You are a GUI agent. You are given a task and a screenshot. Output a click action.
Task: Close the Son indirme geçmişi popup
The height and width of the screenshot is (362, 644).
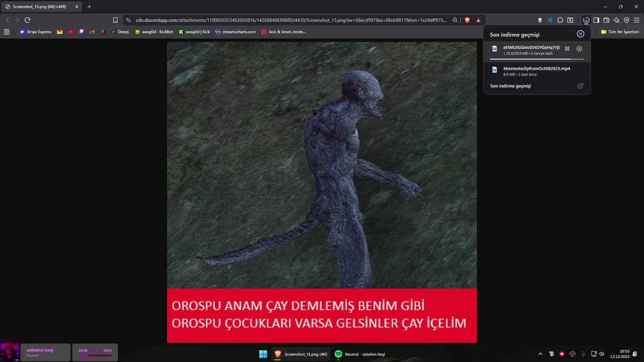point(581,34)
